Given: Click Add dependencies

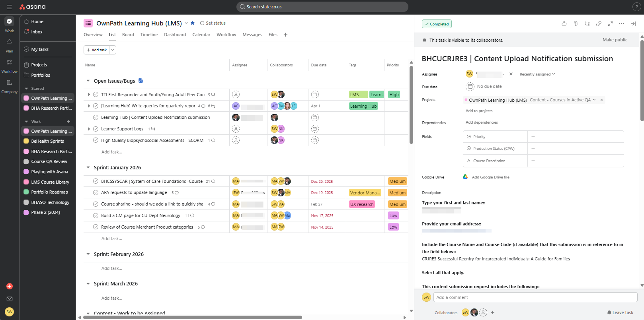Looking at the screenshot, I should pos(482,122).
